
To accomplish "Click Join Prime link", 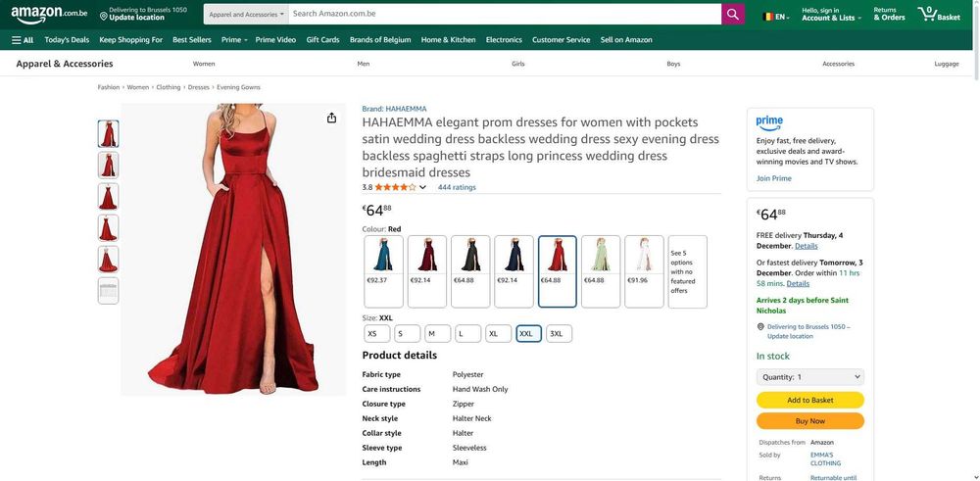I will pyautogui.click(x=774, y=178).
